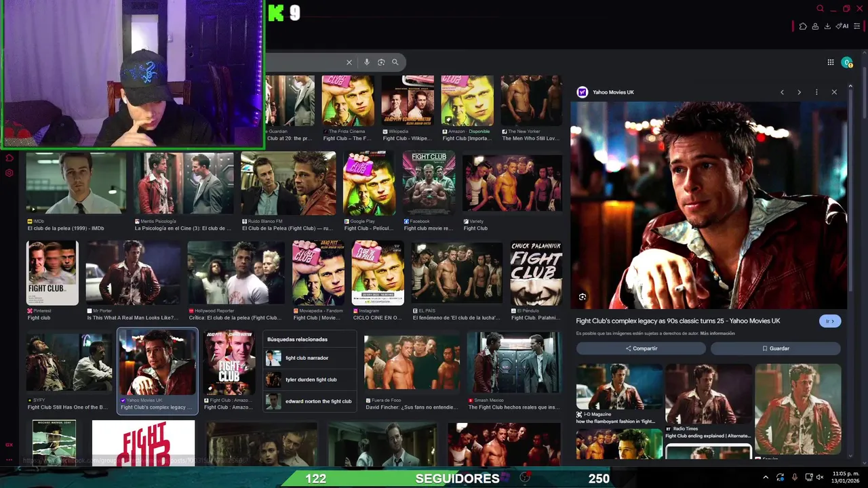Open the Mr Porter Real Man image result

pyautogui.click(x=133, y=273)
